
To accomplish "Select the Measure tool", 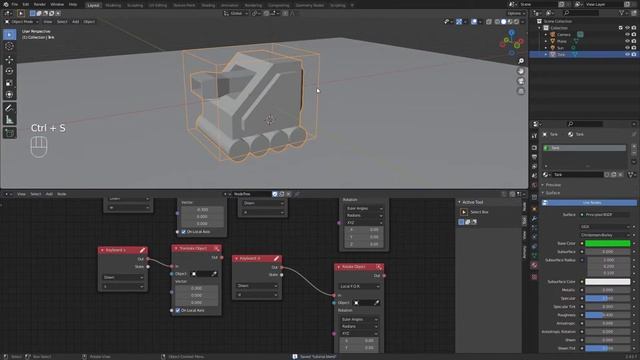I will pyautogui.click(x=9, y=120).
